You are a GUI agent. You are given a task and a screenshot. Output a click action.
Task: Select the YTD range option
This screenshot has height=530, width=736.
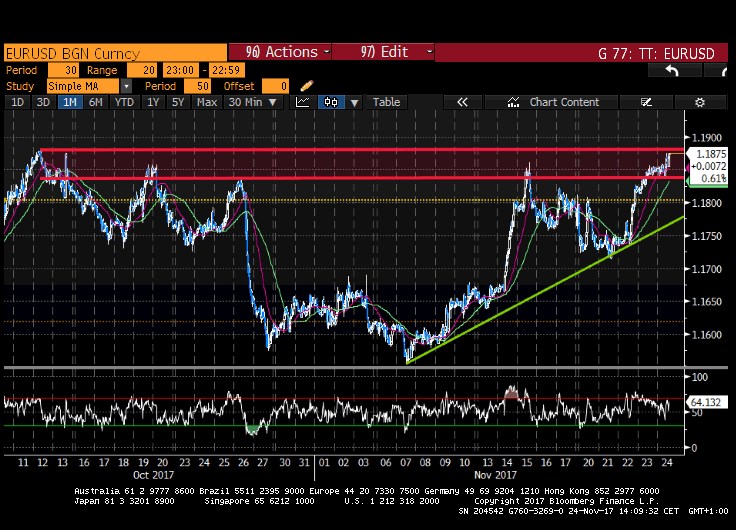(x=124, y=102)
